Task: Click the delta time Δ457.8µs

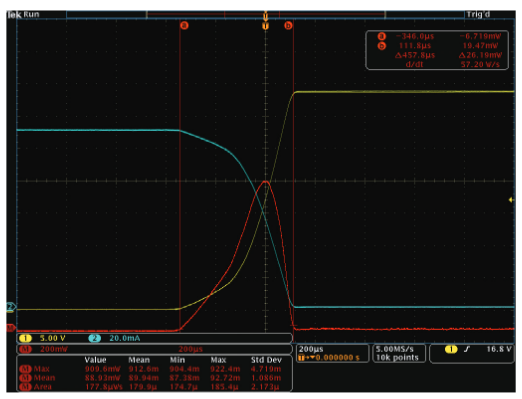Action: 415,55
